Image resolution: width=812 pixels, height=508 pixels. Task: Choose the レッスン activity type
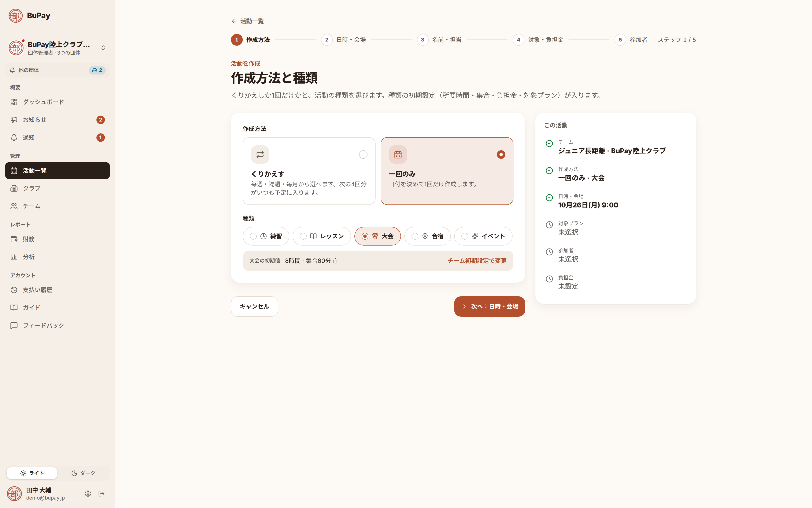point(322,236)
